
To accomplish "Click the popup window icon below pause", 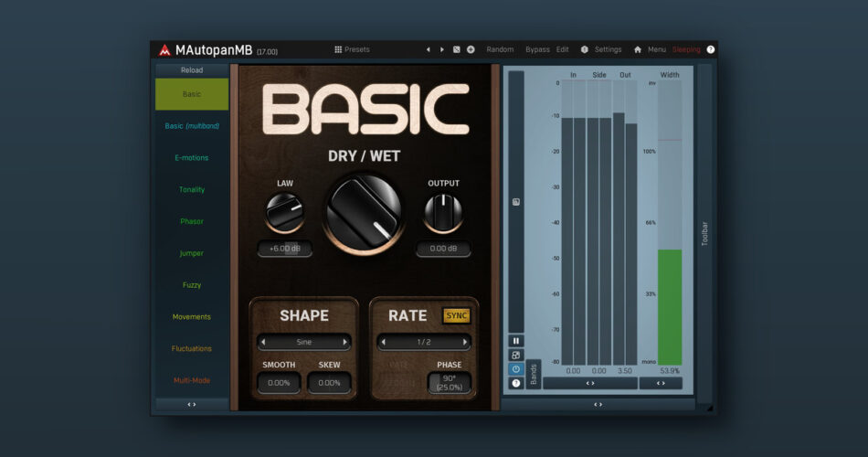I will (x=516, y=356).
